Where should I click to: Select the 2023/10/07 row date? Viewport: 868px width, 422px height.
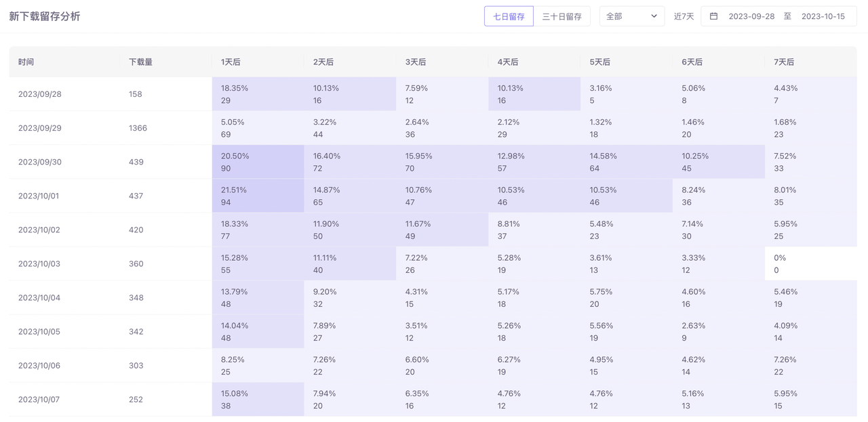coord(39,400)
